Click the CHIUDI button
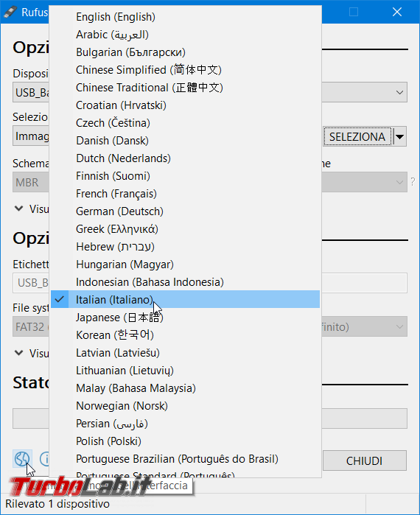This screenshot has width=420, height=515. coord(365,460)
